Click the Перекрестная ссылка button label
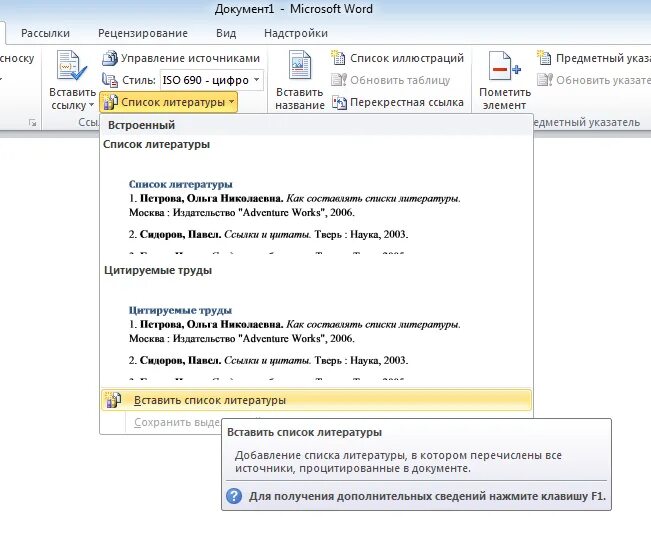The width and height of the screenshot is (651, 536). [x=407, y=102]
